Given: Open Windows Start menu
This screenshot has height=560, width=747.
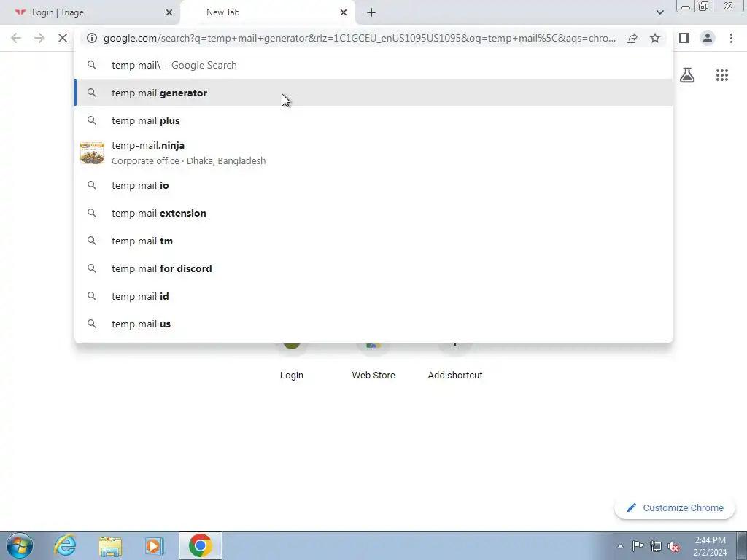Looking at the screenshot, I should click(20, 545).
